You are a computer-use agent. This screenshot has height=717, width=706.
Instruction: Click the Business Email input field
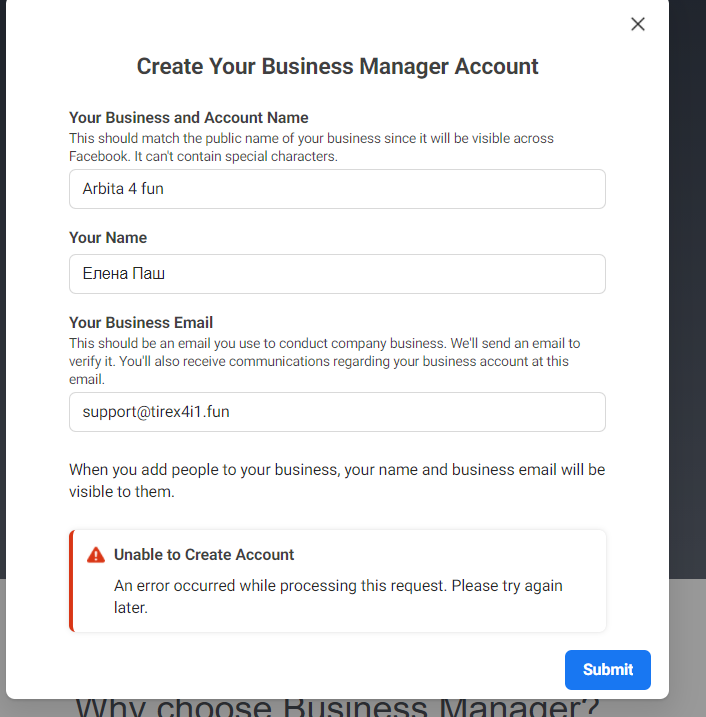pyautogui.click(x=337, y=412)
